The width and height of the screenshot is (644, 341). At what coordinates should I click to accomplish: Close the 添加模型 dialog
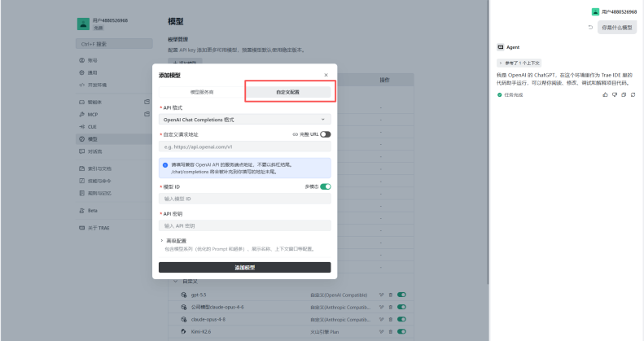[x=326, y=75]
